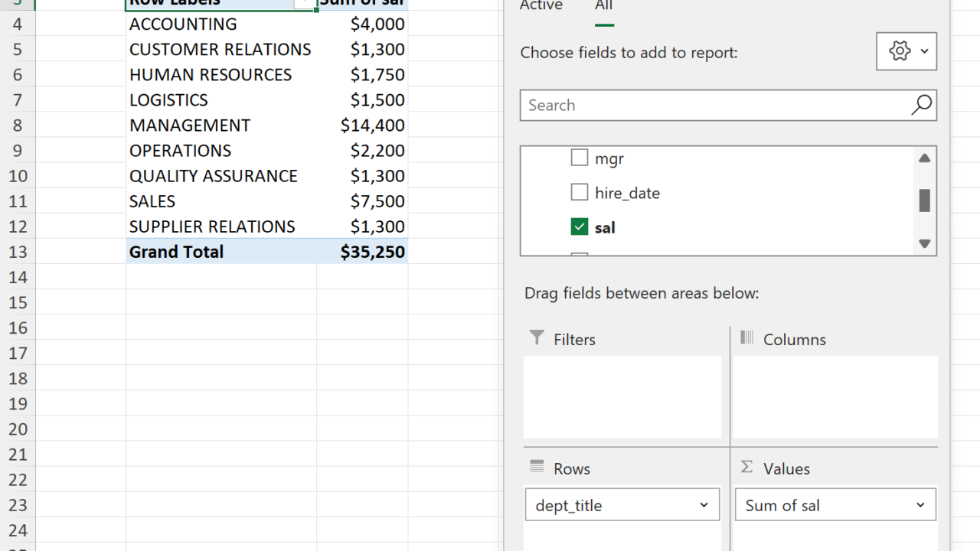Select the All fields tab

tap(604, 6)
